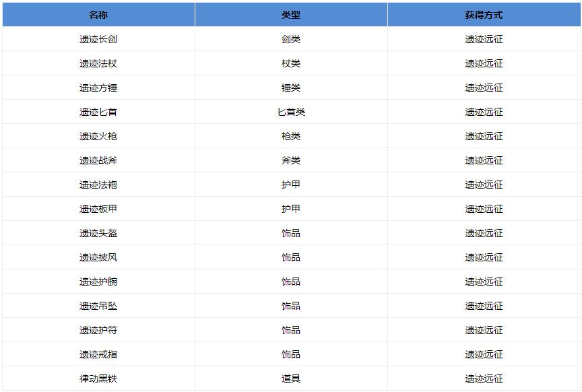Select the 遗迹护符 name cell
Viewport: 582px width, 392px height.
[98, 330]
